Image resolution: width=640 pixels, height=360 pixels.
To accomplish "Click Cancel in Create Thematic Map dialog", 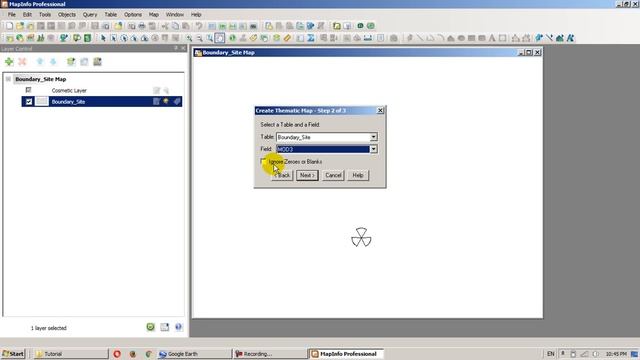I will point(333,175).
